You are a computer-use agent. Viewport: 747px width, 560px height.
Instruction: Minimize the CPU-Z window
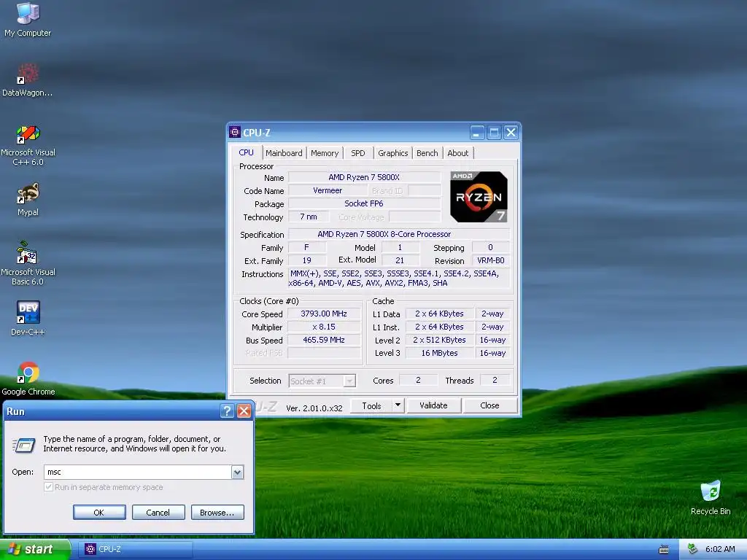coord(477,133)
